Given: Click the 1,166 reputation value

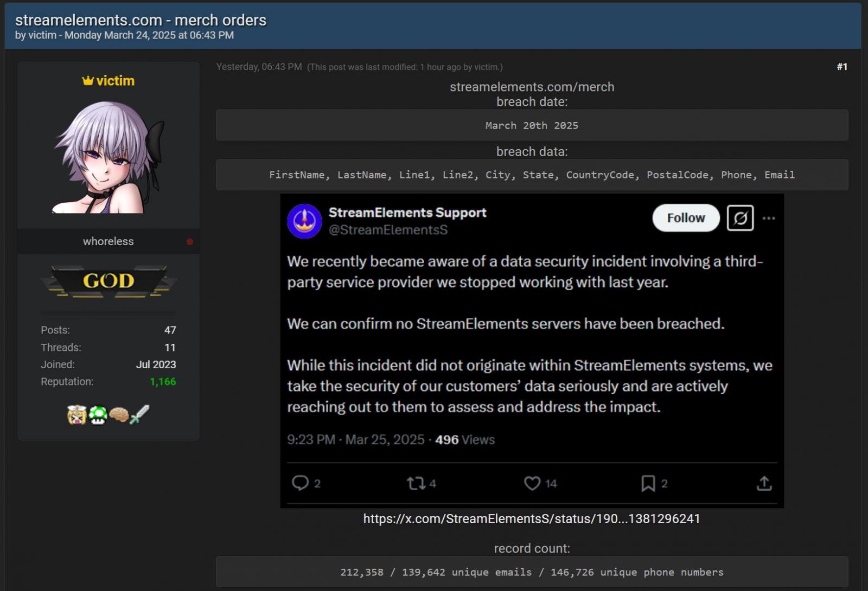Looking at the screenshot, I should click(163, 382).
